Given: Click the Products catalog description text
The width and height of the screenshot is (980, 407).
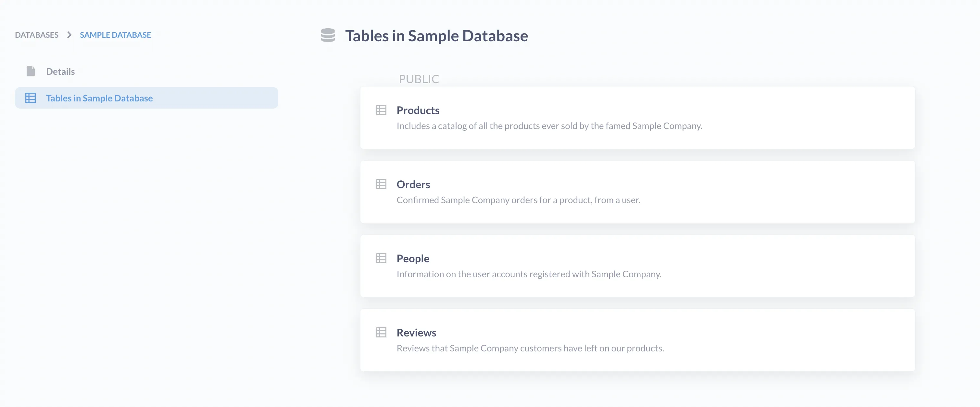Looking at the screenshot, I should pos(549,126).
